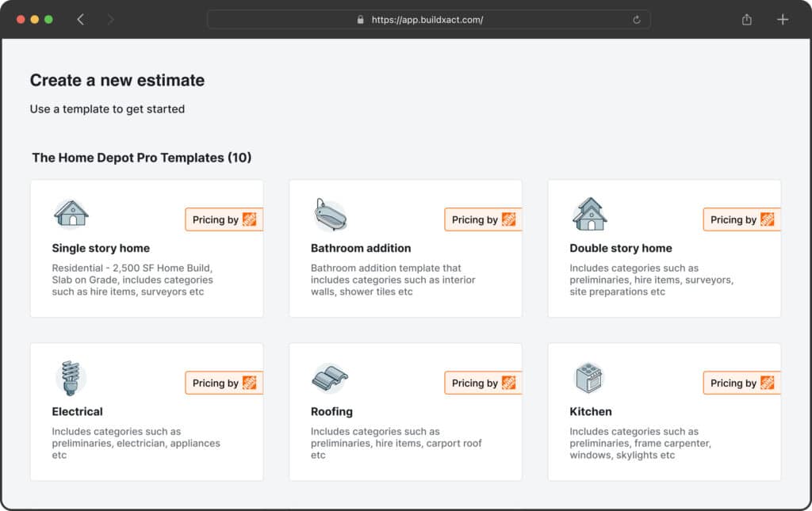Click the Roofing tiles icon
The width and height of the screenshot is (812, 511).
click(330, 378)
